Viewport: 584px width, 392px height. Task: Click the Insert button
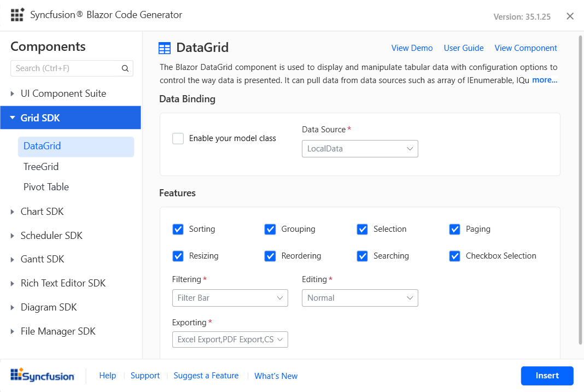(x=547, y=376)
